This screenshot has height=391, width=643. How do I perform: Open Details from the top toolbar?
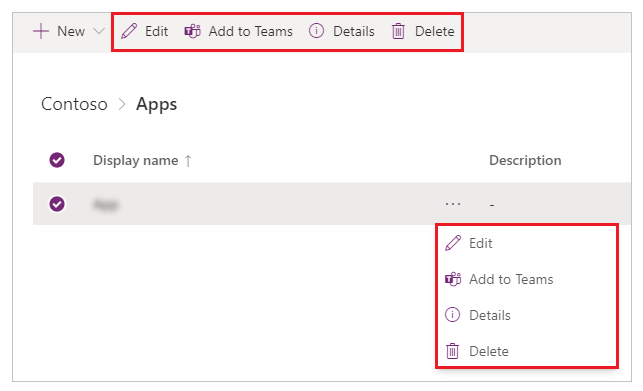point(353,31)
